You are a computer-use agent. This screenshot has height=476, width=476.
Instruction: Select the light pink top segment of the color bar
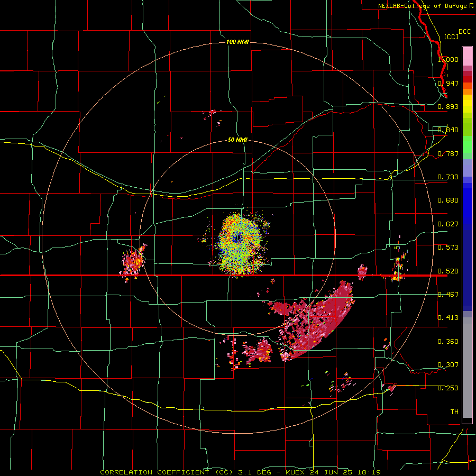click(x=467, y=57)
